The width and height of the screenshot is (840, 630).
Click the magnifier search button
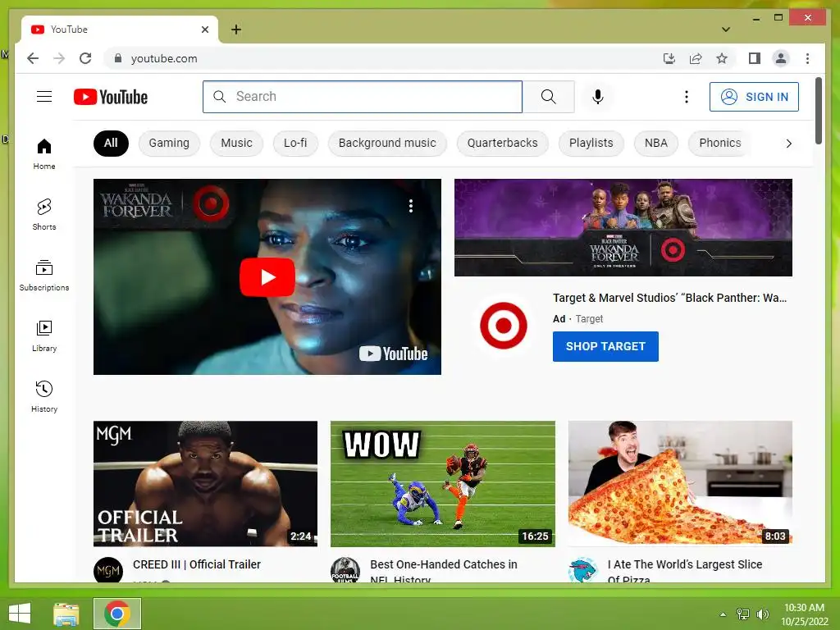tap(548, 97)
